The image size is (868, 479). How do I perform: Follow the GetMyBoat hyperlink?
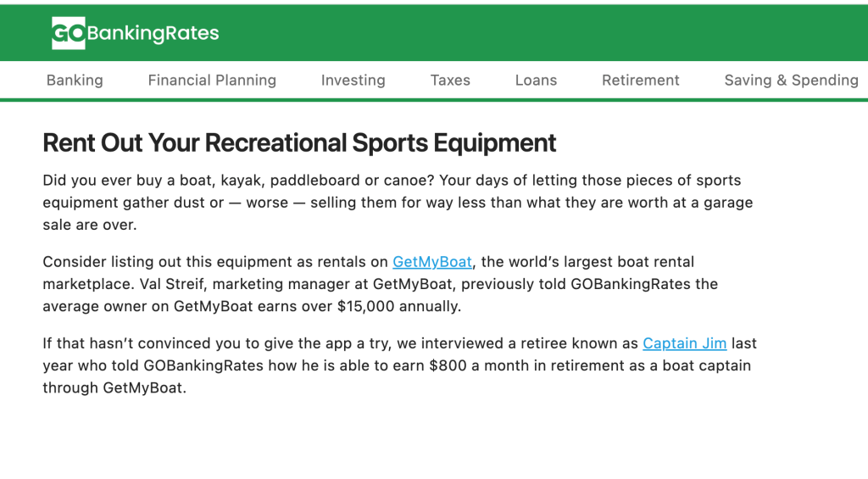click(x=432, y=262)
